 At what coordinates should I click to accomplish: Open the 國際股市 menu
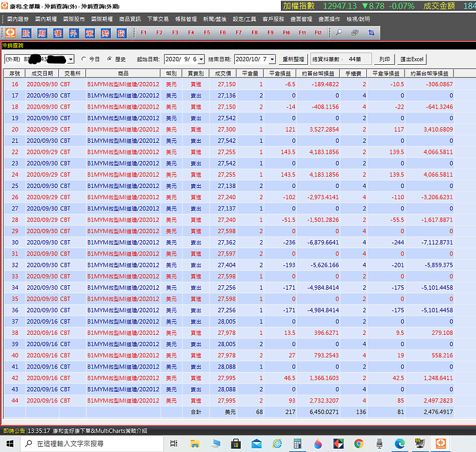click(74, 19)
